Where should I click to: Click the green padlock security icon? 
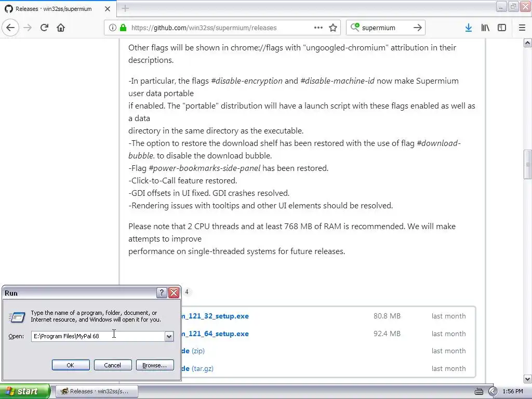click(123, 28)
